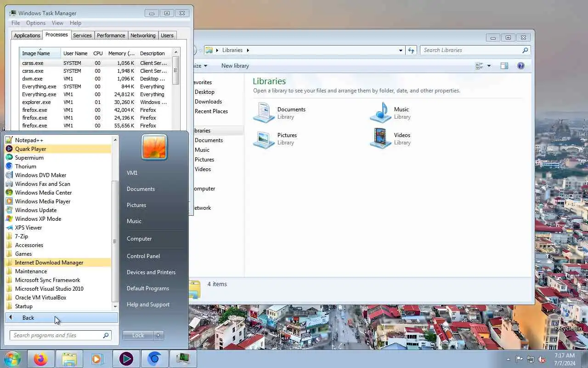Switch to the Services tab
Image resolution: width=588 pixels, height=368 pixels.
[x=82, y=35]
